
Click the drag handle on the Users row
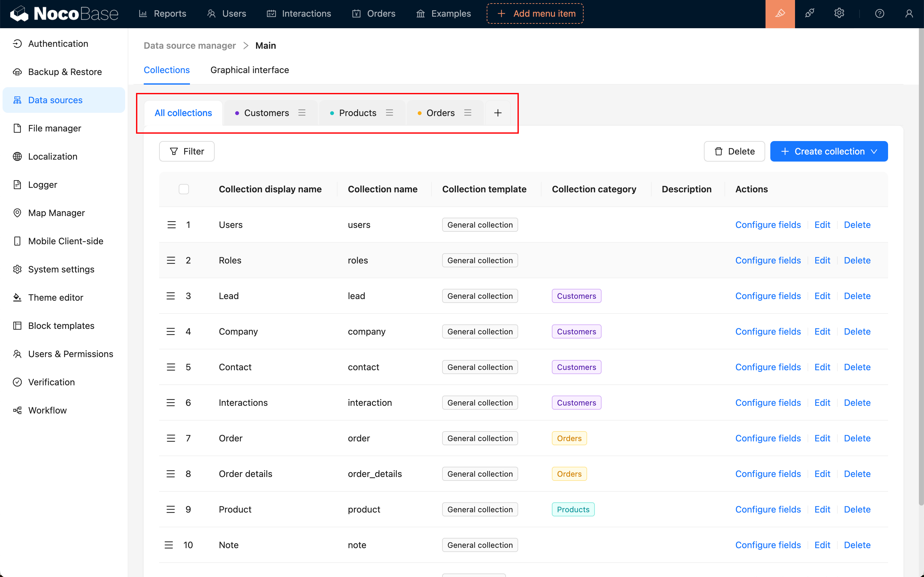[171, 225]
